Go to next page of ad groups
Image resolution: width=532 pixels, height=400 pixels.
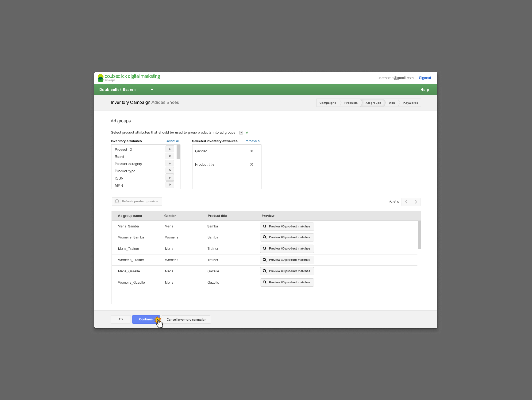tap(416, 202)
